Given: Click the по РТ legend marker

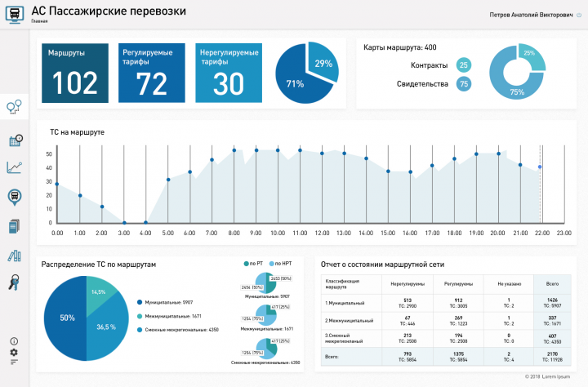Looking at the screenshot, I should click(246, 264).
